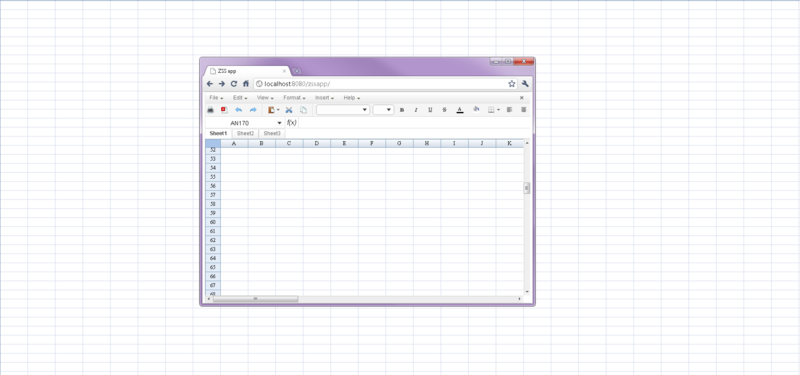800x375 pixels.
Task: Open the cell name box dropdown arrow
Action: click(x=279, y=123)
